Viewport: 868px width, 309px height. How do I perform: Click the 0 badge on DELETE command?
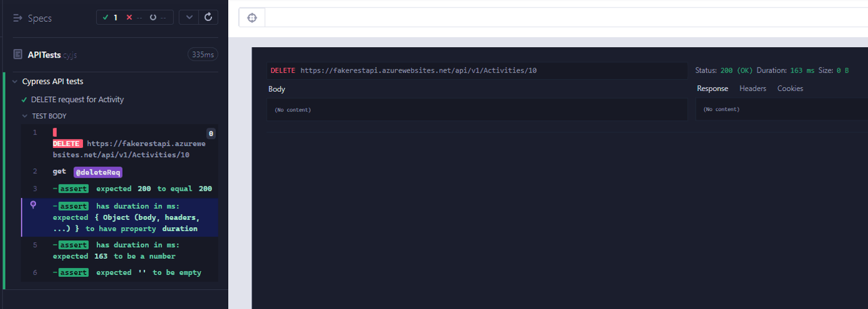click(x=211, y=133)
